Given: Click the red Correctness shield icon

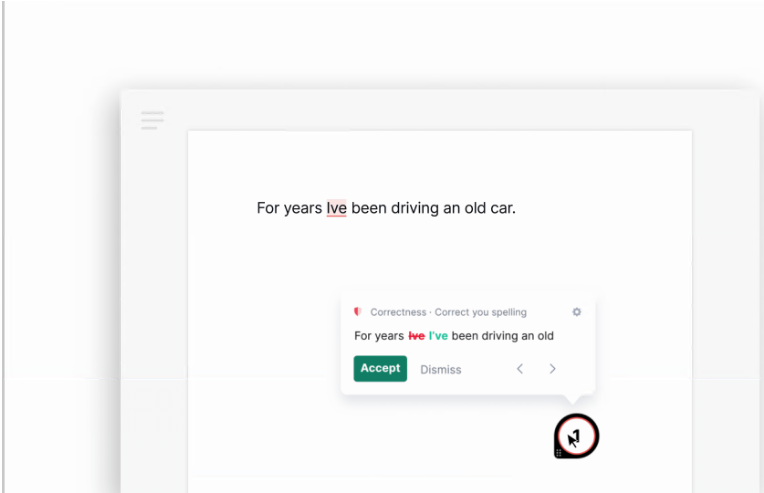Looking at the screenshot, I should [358, 312].
